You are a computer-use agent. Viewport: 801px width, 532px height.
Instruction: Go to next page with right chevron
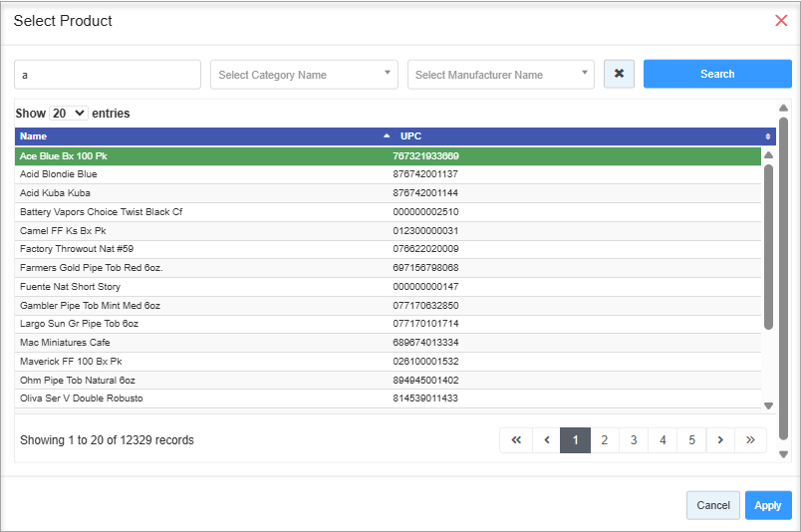click(x=720, y=440)
